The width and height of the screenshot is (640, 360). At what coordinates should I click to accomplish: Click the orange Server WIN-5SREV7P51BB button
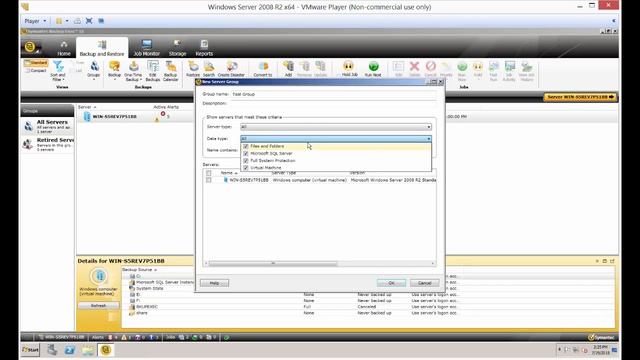(580, 97)
